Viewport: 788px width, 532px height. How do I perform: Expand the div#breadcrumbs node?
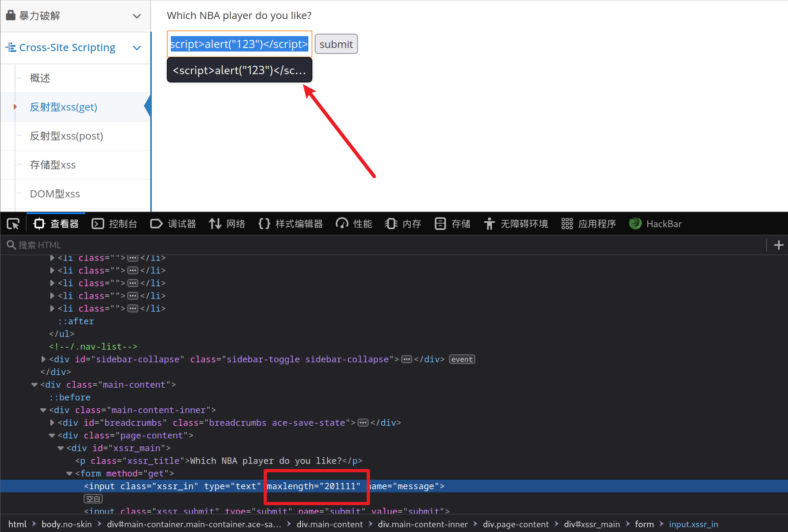point(52,423)
